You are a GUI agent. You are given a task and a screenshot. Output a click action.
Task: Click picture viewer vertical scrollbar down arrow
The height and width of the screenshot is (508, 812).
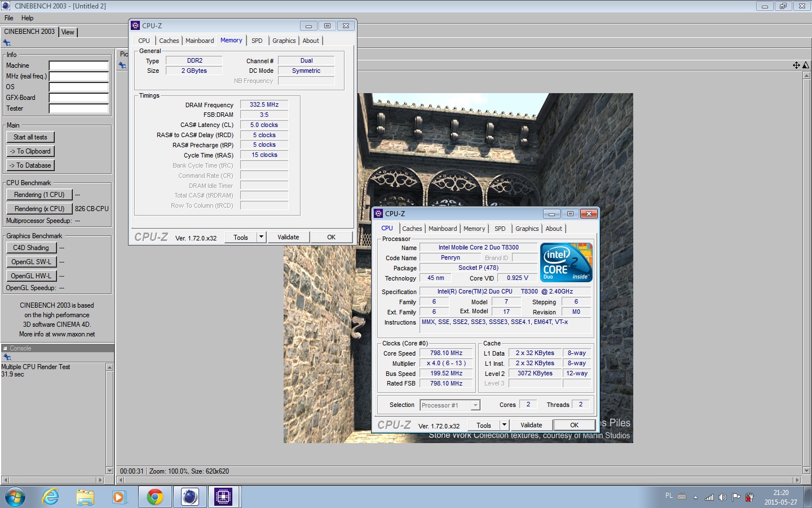tap(806, 471)
